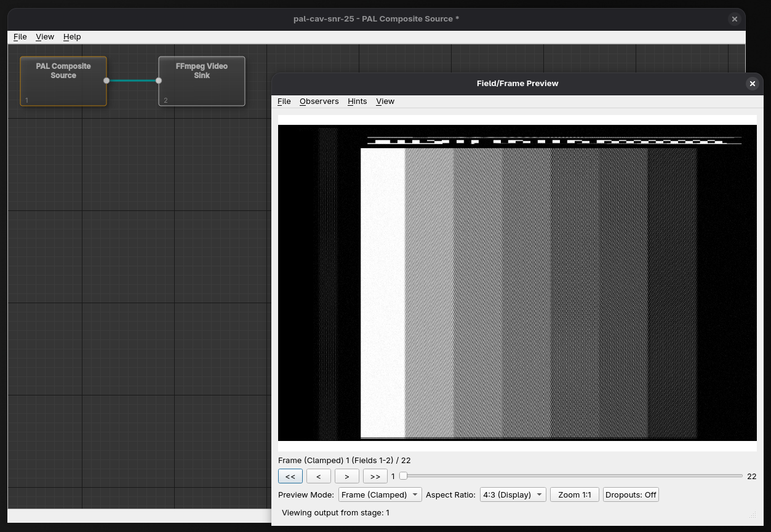Jump to first frame with << button
This screenshot has width=771, height=532.
tap(290, 476)
